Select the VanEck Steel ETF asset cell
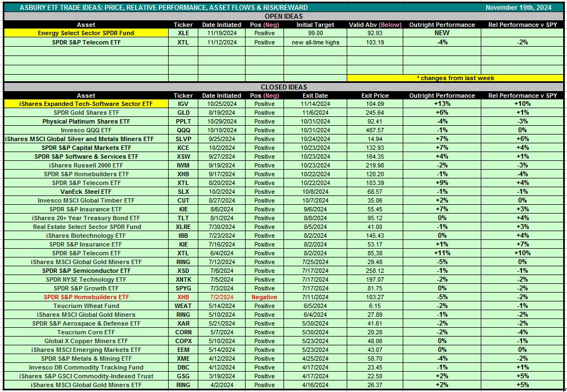The image size is (567, 392). coord(86,192)
